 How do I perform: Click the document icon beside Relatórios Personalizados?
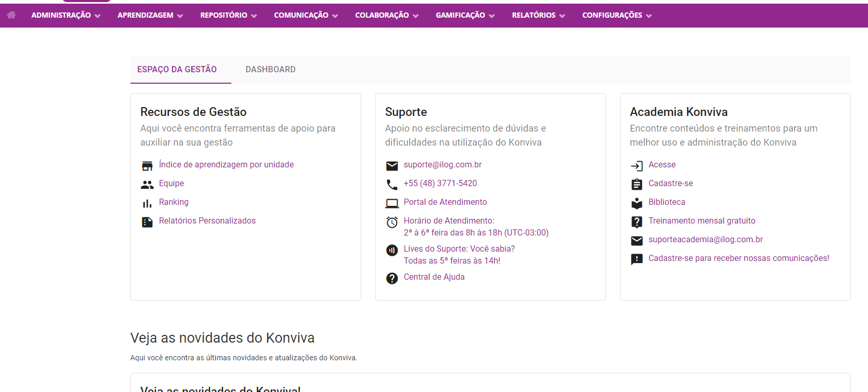tap(147, 222)
